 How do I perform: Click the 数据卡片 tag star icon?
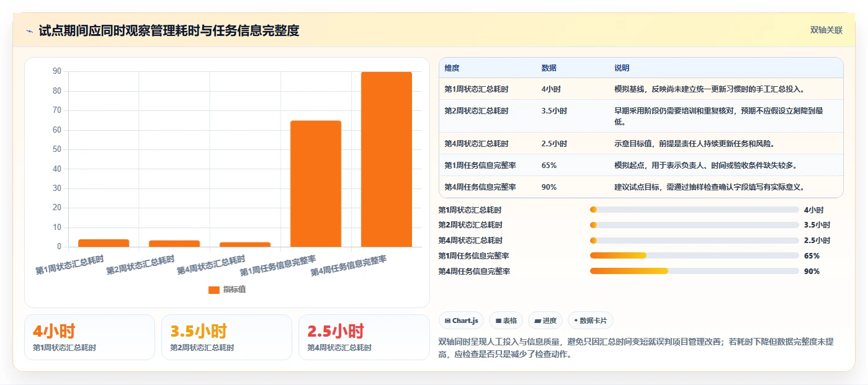pos(576,321)
